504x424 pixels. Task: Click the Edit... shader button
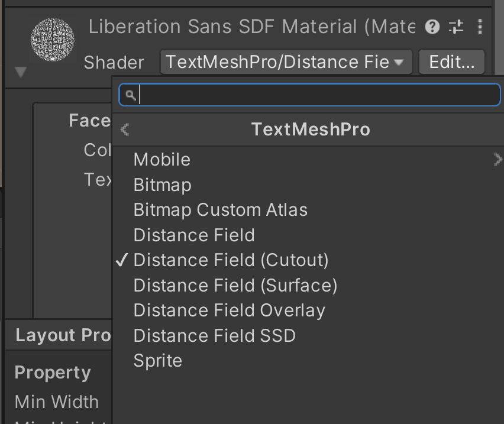coord(451,62)
